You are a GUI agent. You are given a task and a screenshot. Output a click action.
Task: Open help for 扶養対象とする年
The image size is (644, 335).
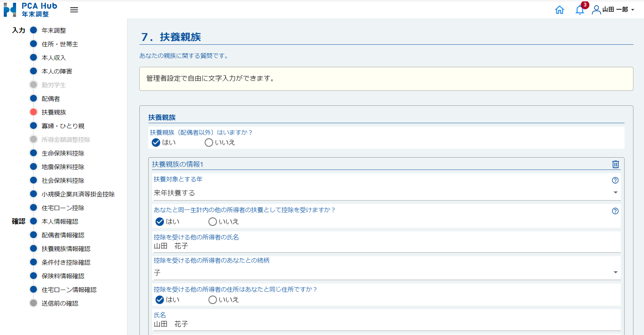click(615, 181)
